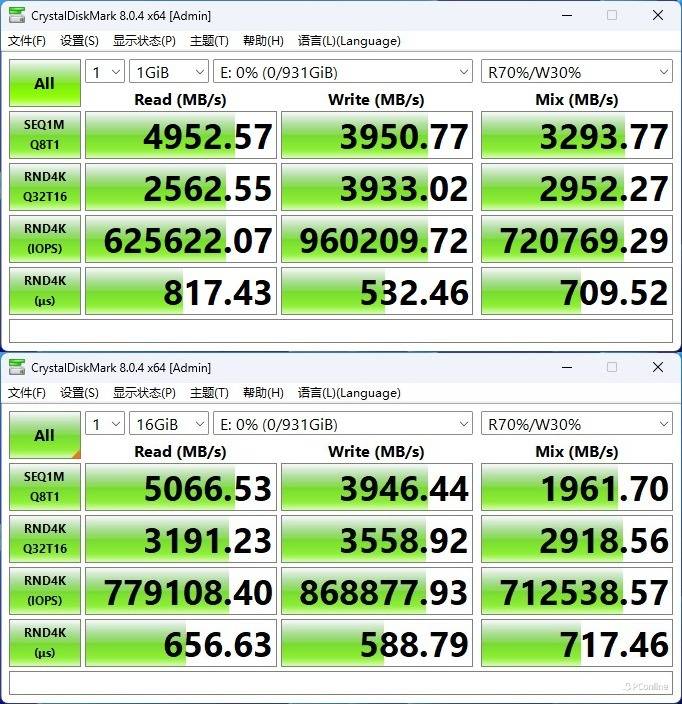The height and width of the screenshot is (704, 682).
Task: Click the 779108.40 read IOPS value
Action: point(181,591)
